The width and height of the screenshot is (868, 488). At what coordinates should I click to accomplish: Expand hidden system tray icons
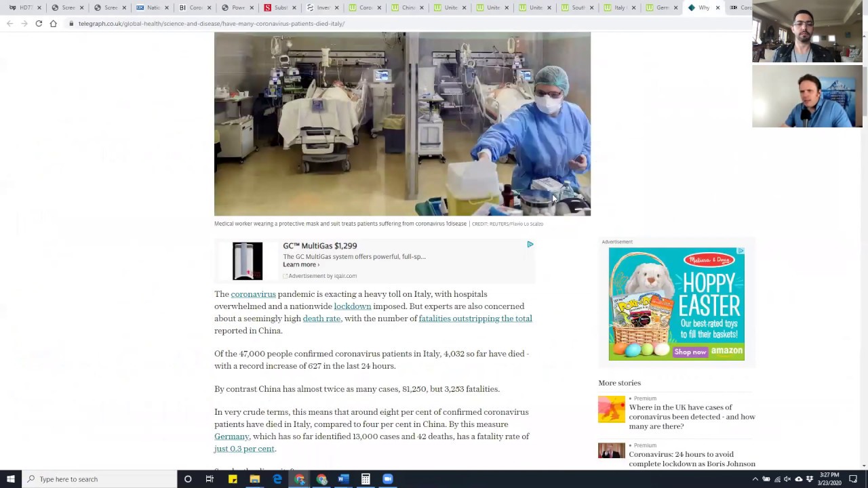point(755,479)
